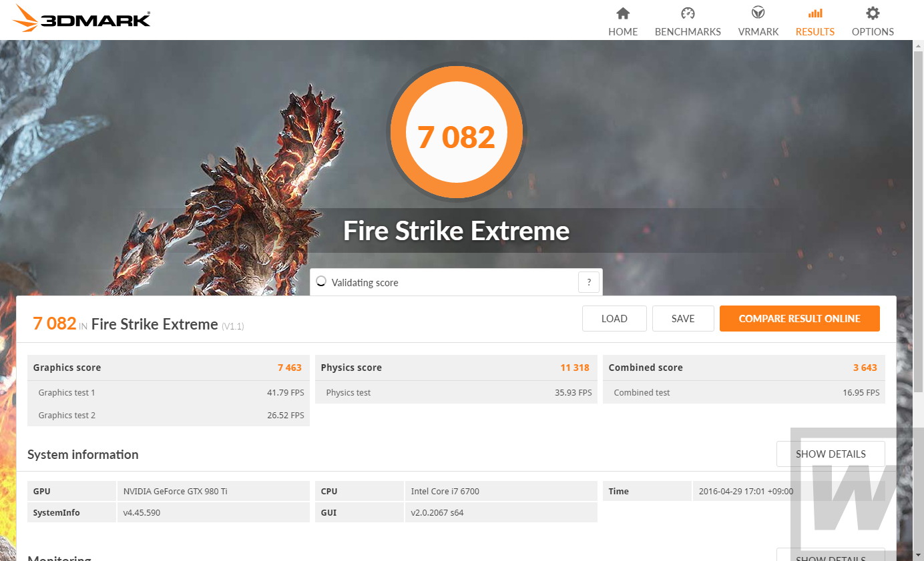The image size is (924, 561).
Task: Select the CPU name Intel Core i7 6700
Action: coord(445,492)
